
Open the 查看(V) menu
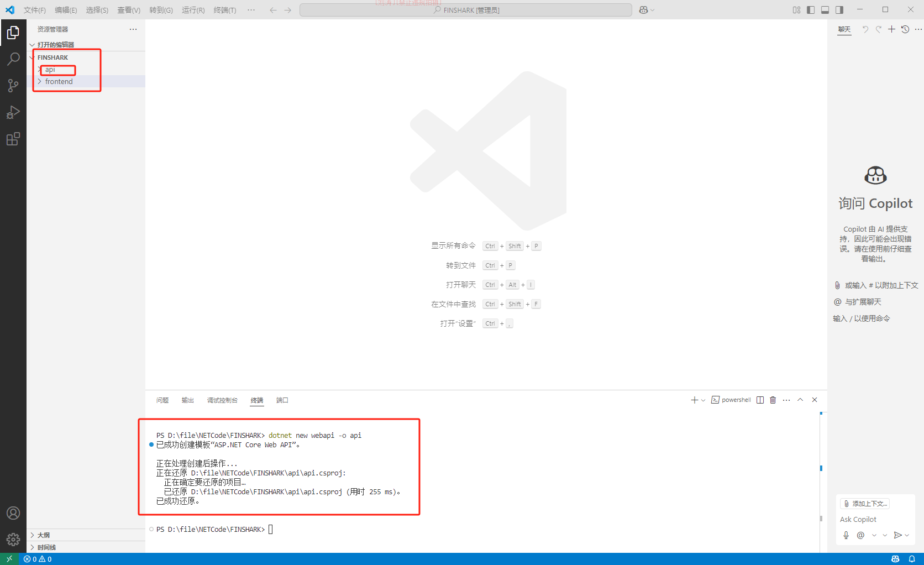pyautogui.click(x=129, y=10)
